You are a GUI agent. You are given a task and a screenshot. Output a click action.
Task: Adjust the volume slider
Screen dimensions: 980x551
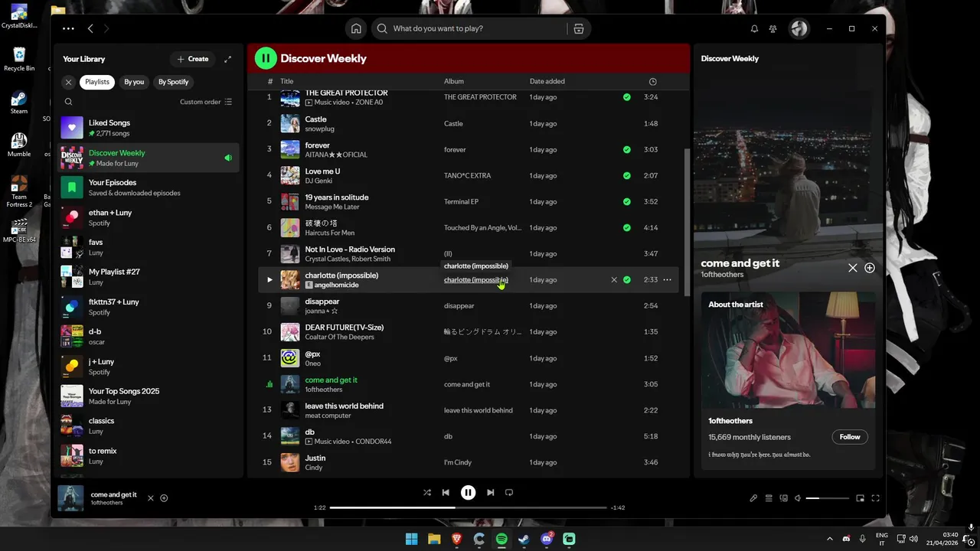click(828, 498)
